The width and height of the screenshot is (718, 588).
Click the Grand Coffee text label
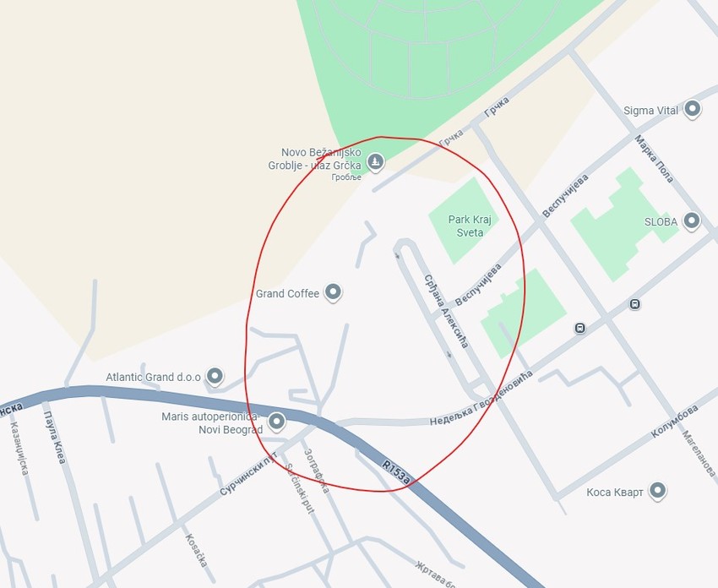coord(287,293)
